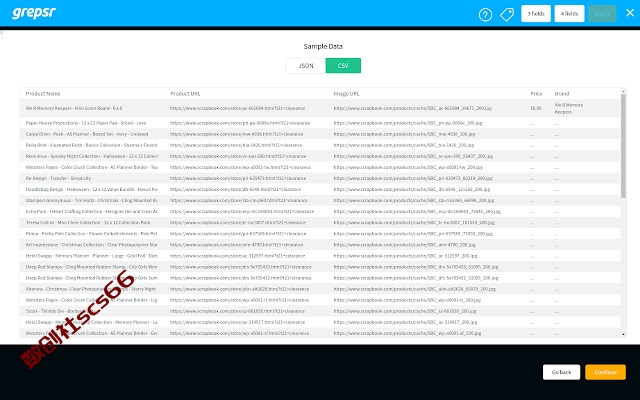
Task: Click the Sample Data heading
Action: coord(323,46)
